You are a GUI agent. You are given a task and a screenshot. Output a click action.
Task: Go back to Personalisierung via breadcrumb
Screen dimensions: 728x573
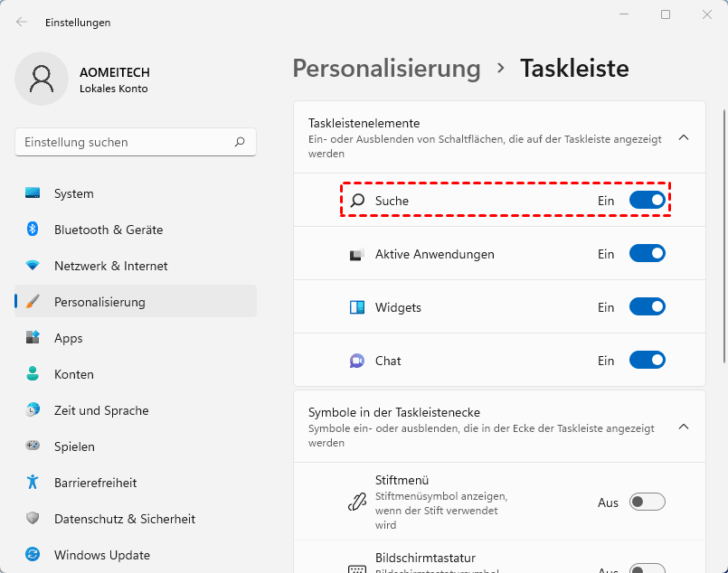click(386, 69)
